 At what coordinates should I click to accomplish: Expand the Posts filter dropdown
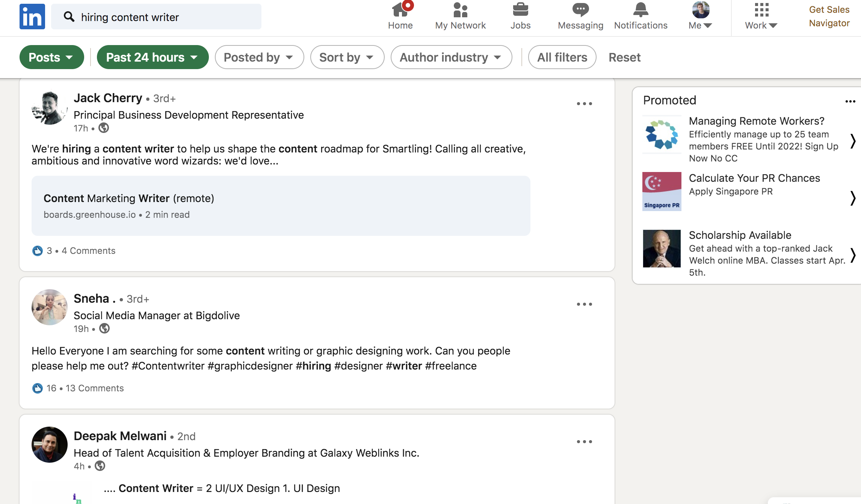pyautogui.click(x=51, y=57)
